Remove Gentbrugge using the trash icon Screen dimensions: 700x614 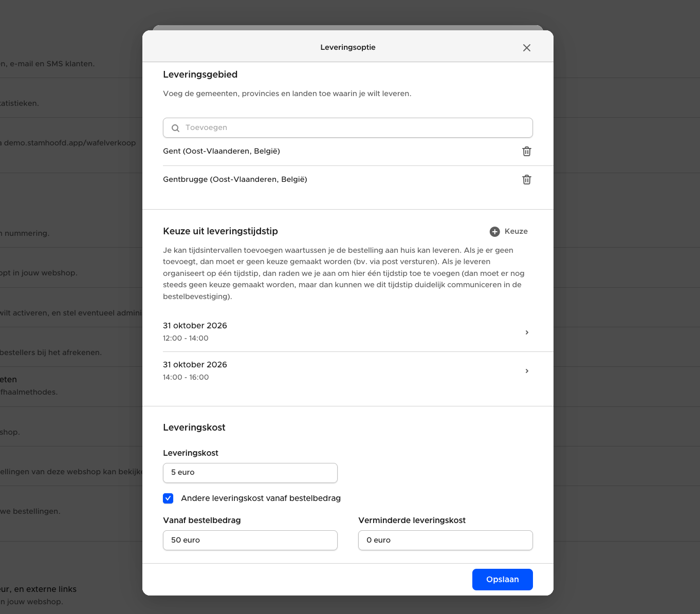(526, 180)
